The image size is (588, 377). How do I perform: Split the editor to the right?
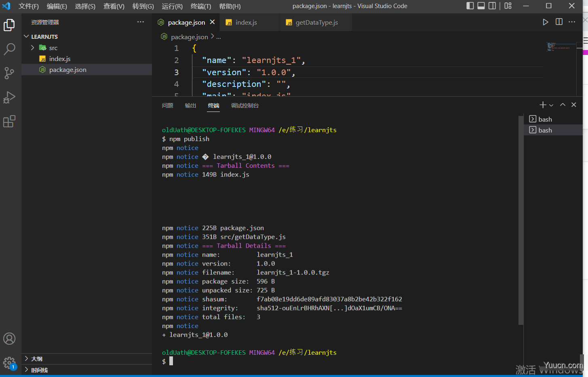coord(559,22)
